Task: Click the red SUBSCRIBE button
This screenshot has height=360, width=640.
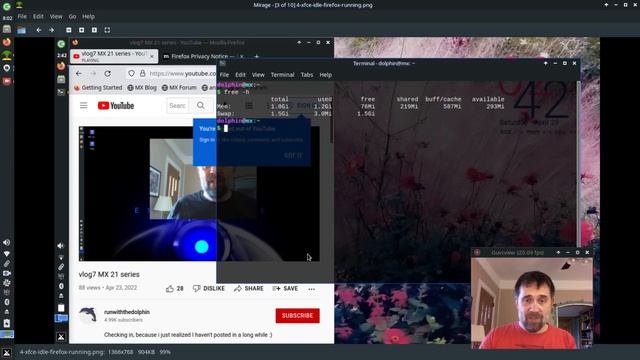Action: click(x=298, y=316)
